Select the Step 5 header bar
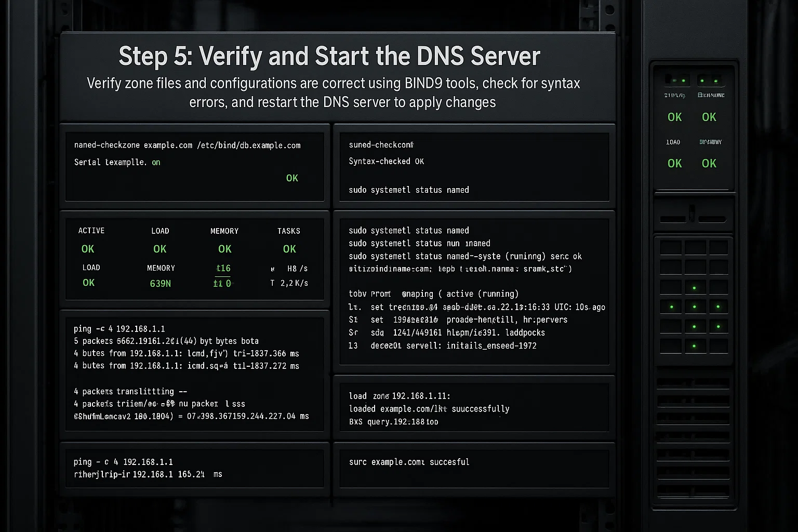 point(339,78)
